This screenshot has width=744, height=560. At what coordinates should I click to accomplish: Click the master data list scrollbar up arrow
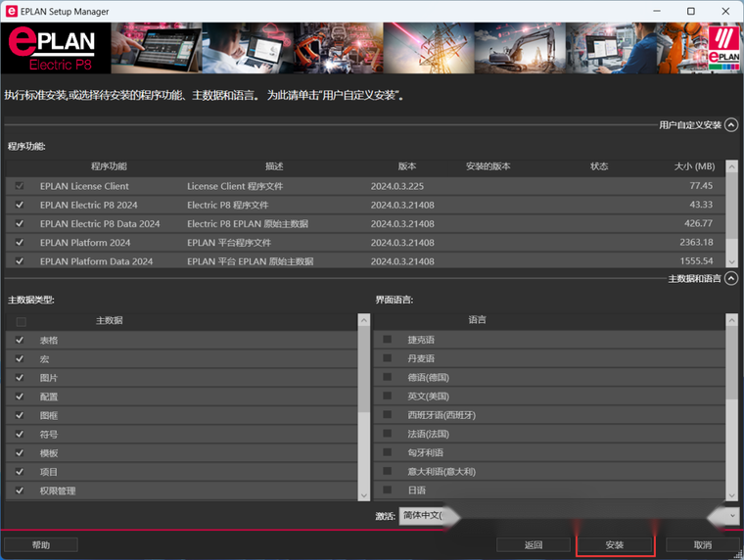coord(364,321)
